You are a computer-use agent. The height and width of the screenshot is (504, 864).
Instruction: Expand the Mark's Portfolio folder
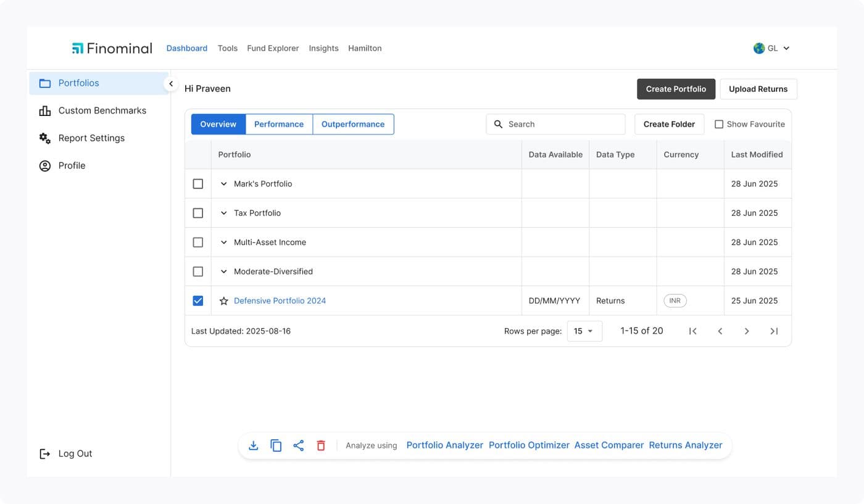click(224, 184)
